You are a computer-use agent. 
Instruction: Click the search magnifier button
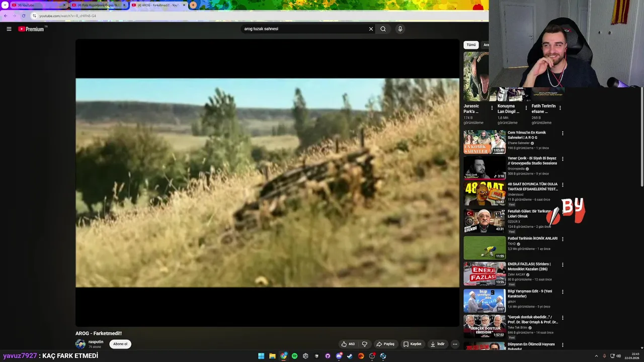tap(383, 29)
